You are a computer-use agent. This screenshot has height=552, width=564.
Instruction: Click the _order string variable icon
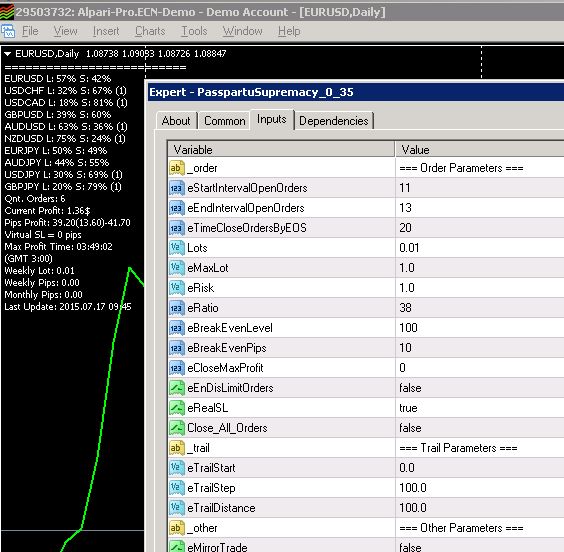[x=177, y=168]
